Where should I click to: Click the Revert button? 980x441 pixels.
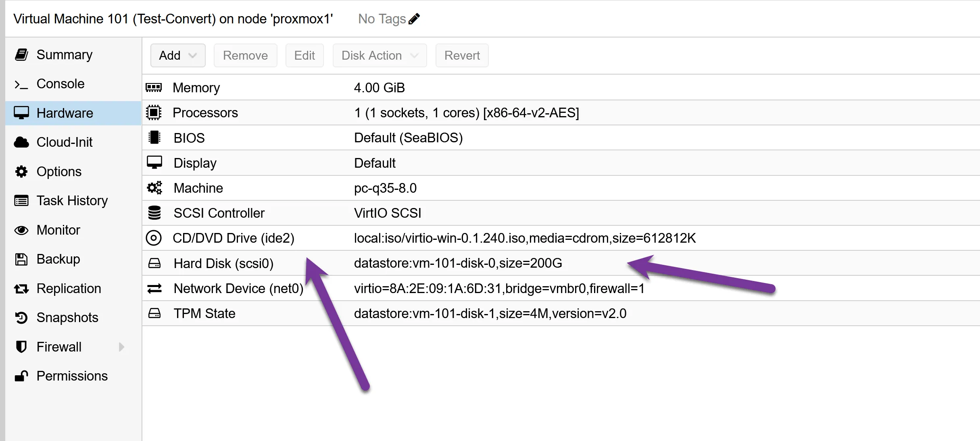[461, 55]
